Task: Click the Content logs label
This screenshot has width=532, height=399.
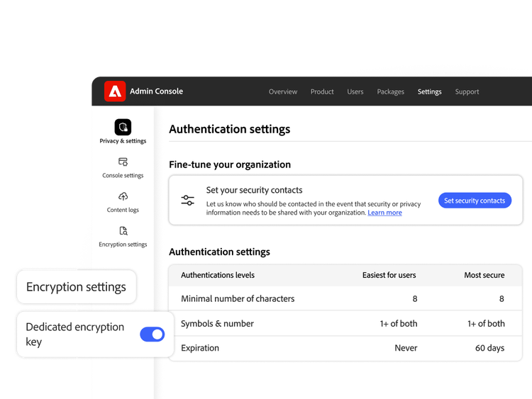Action: pyautogui.click(x=123, y=210)
